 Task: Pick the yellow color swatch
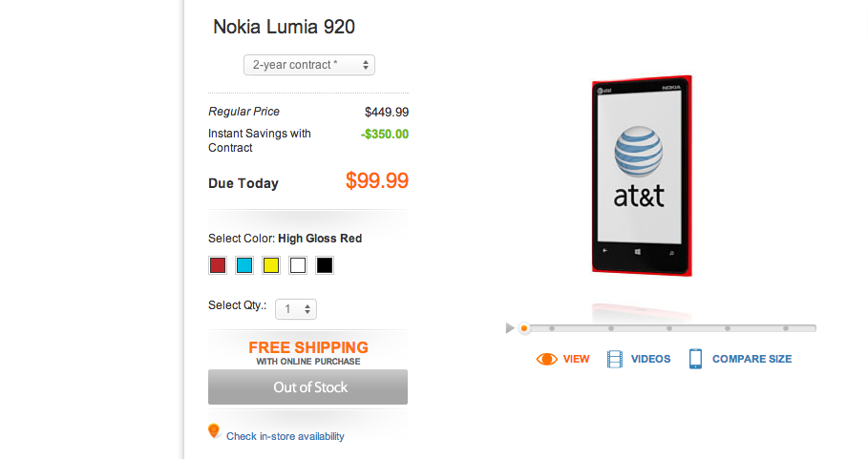pos(271,265)
